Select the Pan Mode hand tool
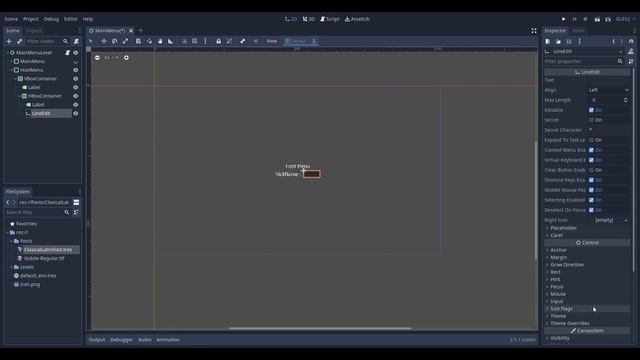The image size is (640, 360). click(160, 41)
